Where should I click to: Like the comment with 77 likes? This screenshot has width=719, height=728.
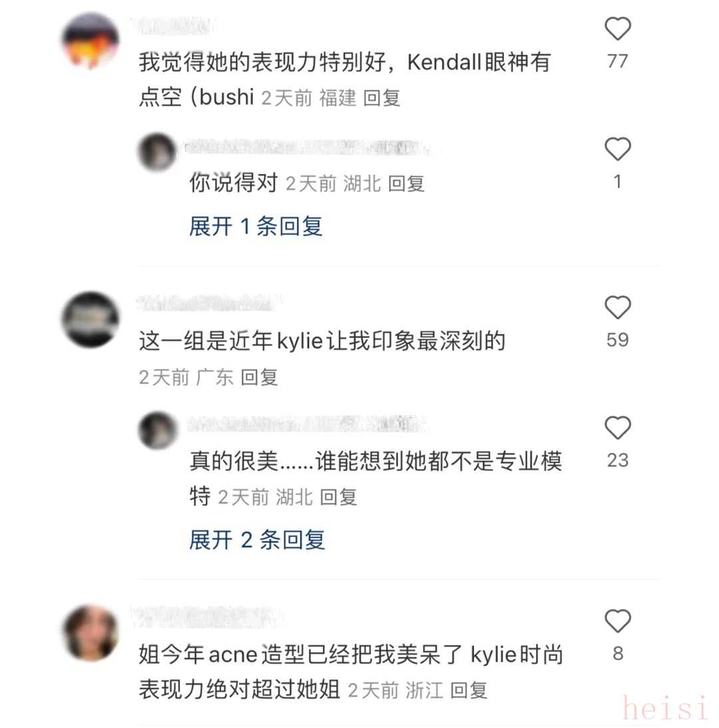click(617, 29)
